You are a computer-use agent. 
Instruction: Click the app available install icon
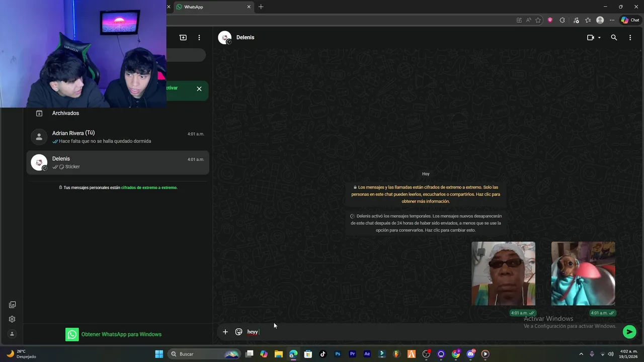[519, 20]
